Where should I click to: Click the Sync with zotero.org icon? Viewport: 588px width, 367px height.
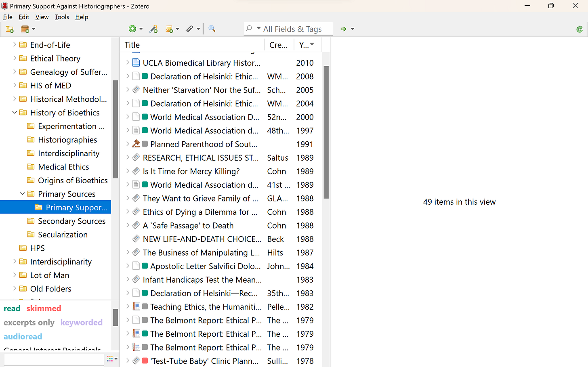click(580, 29)
